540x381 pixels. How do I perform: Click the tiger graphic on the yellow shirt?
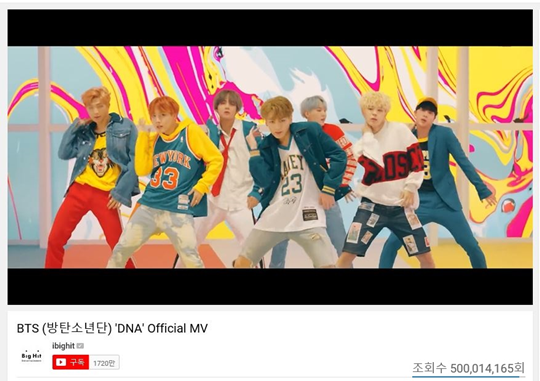click(x=100, y=162)
